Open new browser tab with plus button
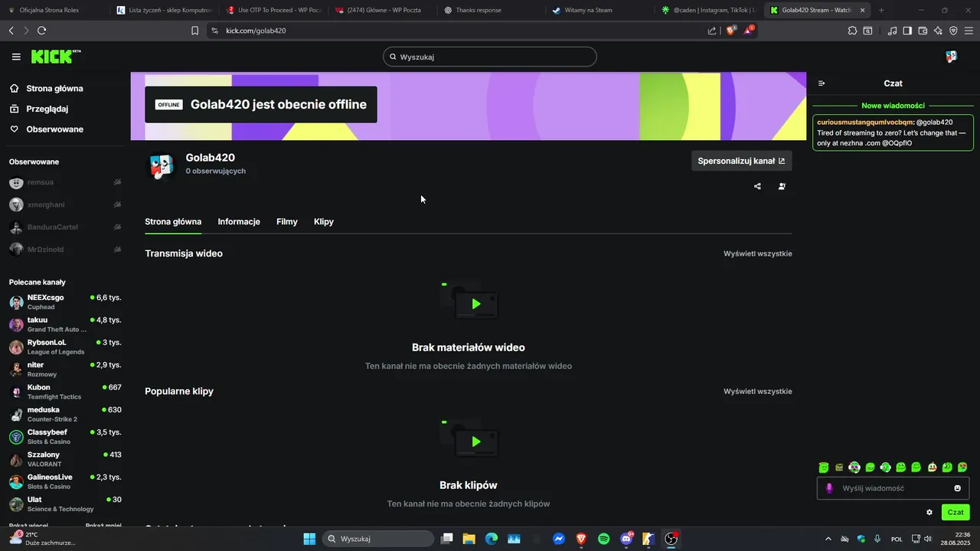980x551 pixels. 881,10
